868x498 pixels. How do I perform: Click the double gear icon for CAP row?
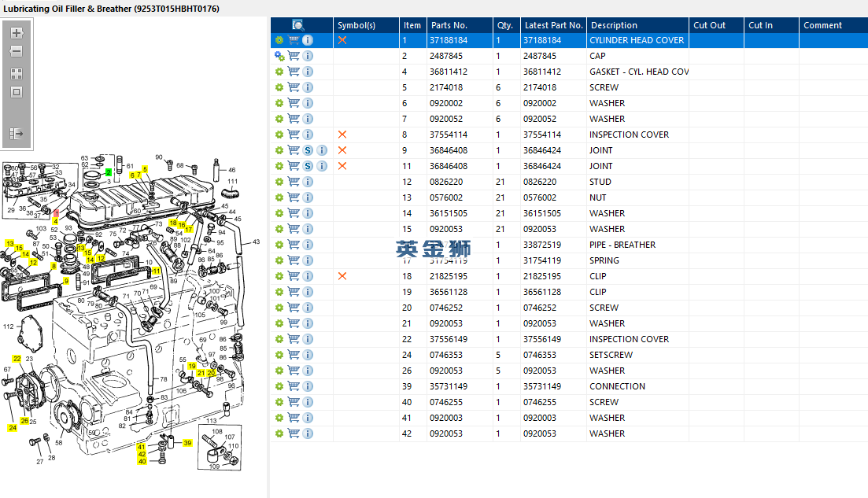[x=279, y=56]
